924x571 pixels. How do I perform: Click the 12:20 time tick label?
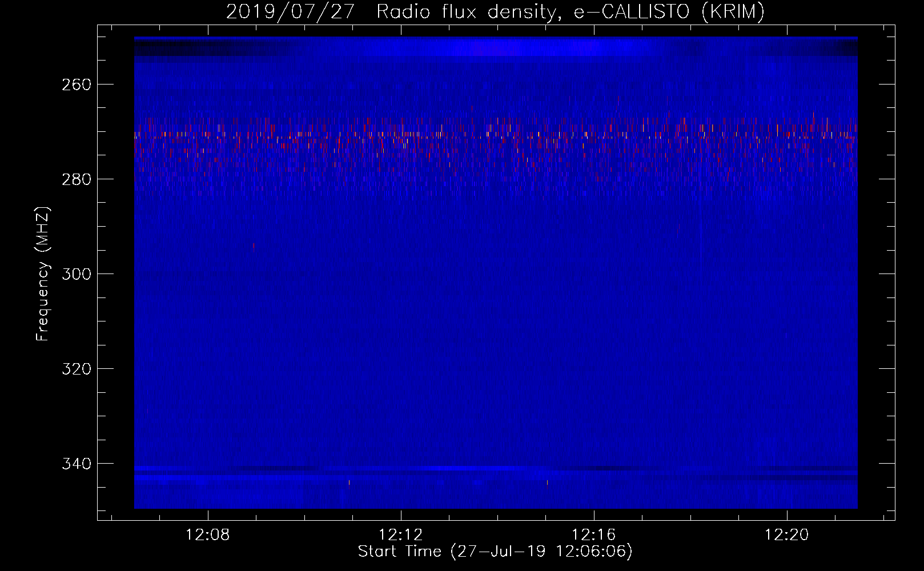coord(787,534)
